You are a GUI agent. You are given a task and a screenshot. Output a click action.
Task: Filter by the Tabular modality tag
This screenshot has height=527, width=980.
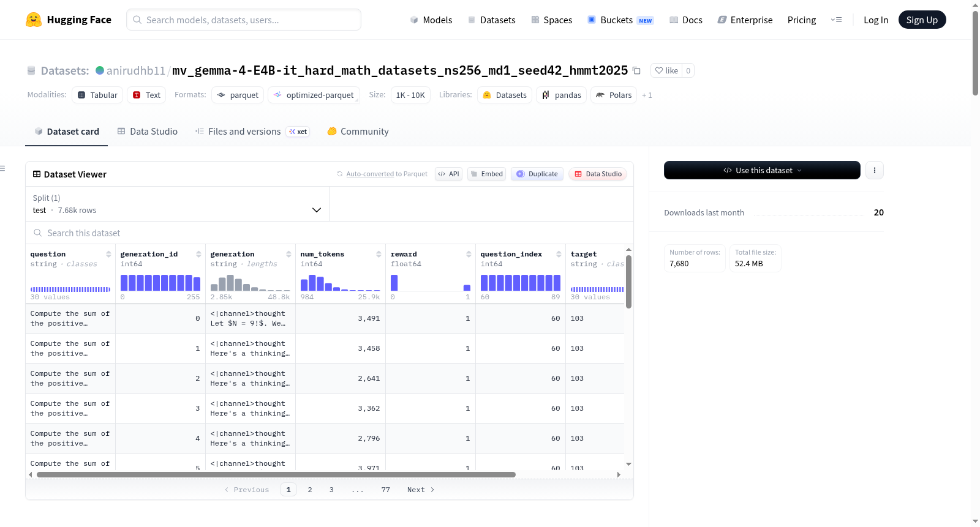(x=97, y=95)
